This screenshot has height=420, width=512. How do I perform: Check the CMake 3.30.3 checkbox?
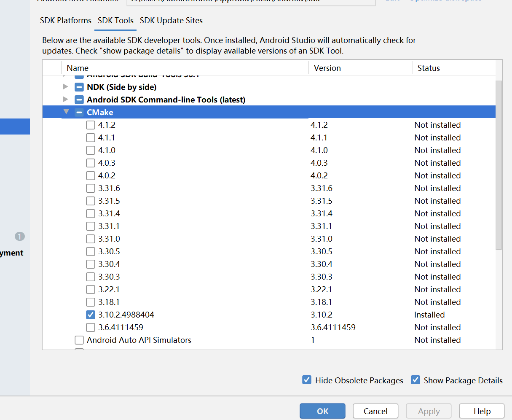click(91, 277)
